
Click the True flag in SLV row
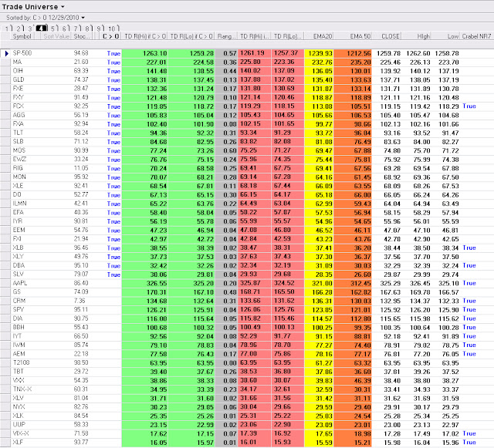[x=113, y=275]
